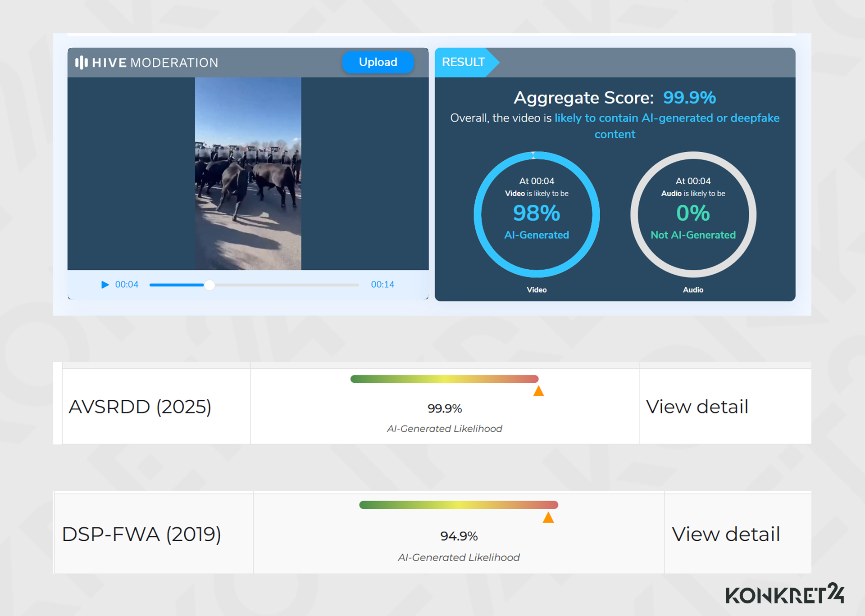Click the Hive Moderation logo icon
The image size is (865, 616).
(x=82, y=63)
